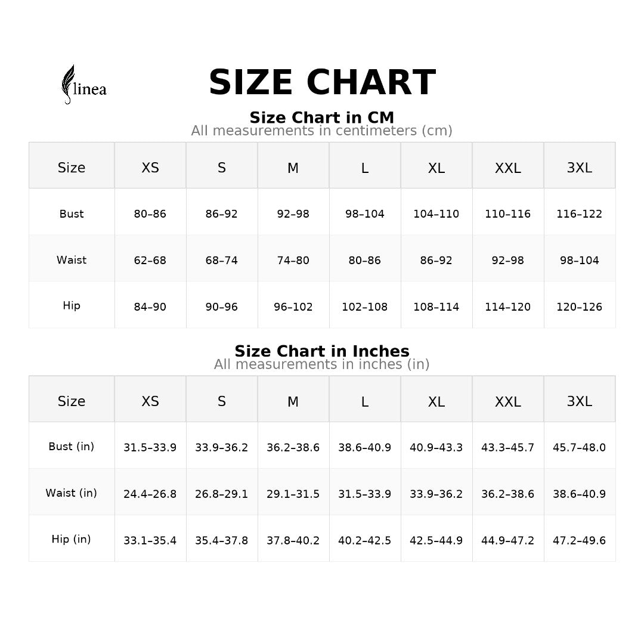644x644 pixels.
Task: Select the 'Size Chart in CM' heading
Action: point(322,117)
